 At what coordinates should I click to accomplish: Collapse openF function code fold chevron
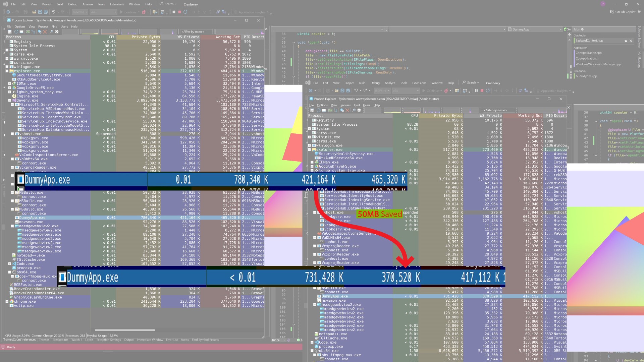(x=294, y=43)
